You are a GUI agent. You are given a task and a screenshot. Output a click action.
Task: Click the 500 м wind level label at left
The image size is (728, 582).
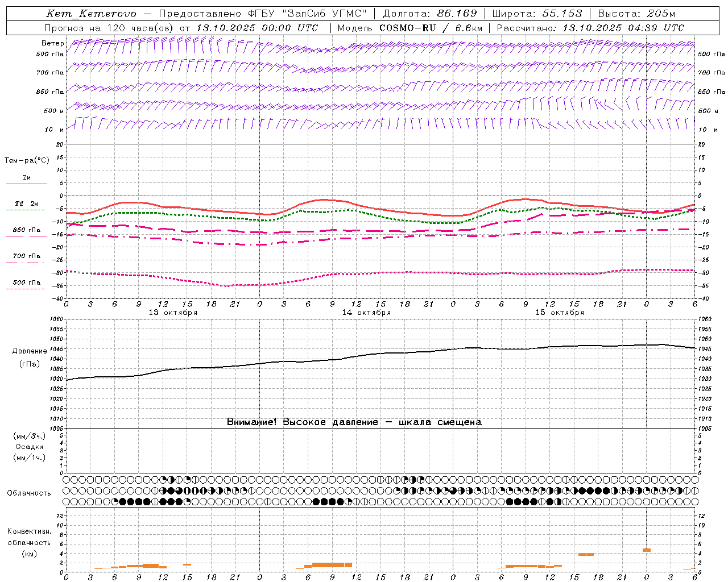[54, 111]
